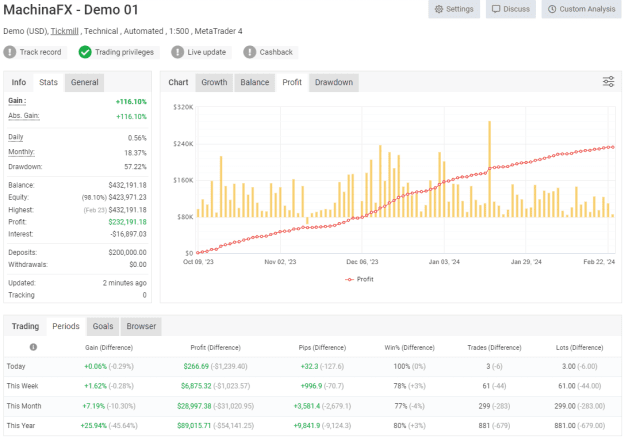Click the Cashback label
The image size is (625, 439).
[276, 52]
